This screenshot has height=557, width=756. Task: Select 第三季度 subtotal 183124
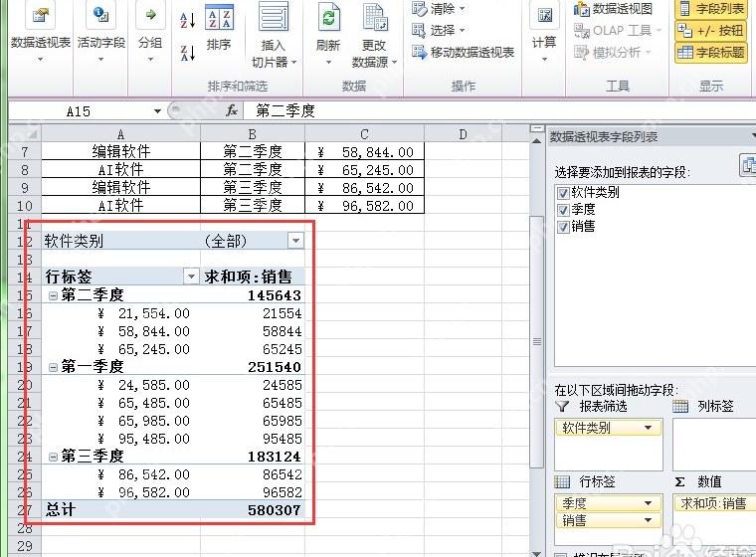click(252, 457)
